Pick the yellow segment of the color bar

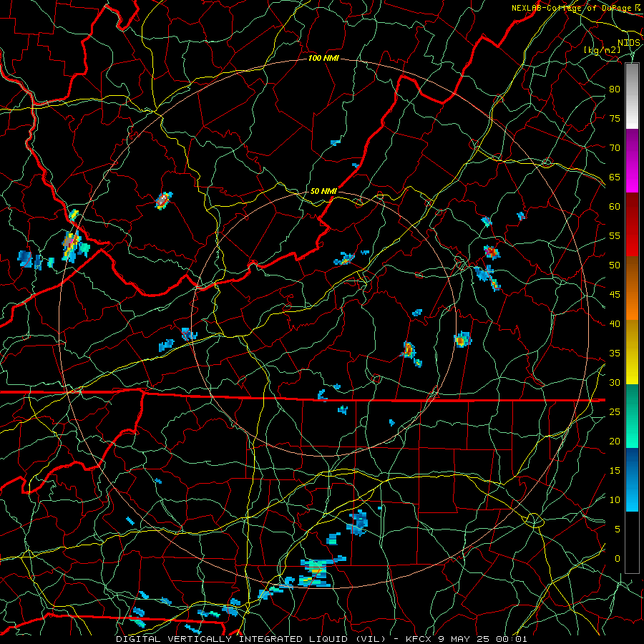click(x=632, y=352)
